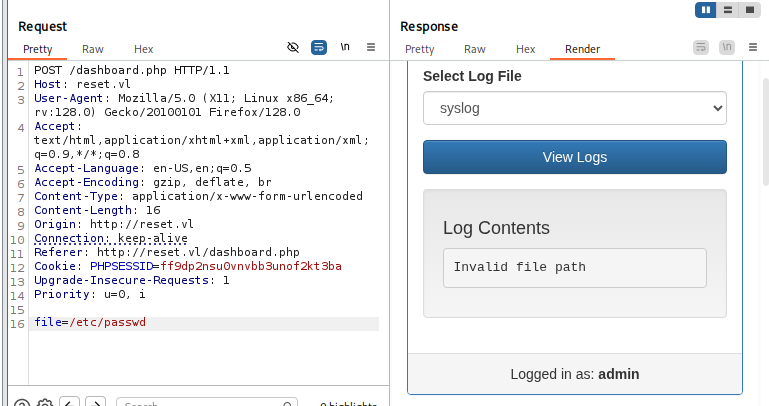Click the Content-Length: 16 header
Image resolution: width=769 pixels, height=406 pixels.
pyautogui.click(x=97, y=210)
